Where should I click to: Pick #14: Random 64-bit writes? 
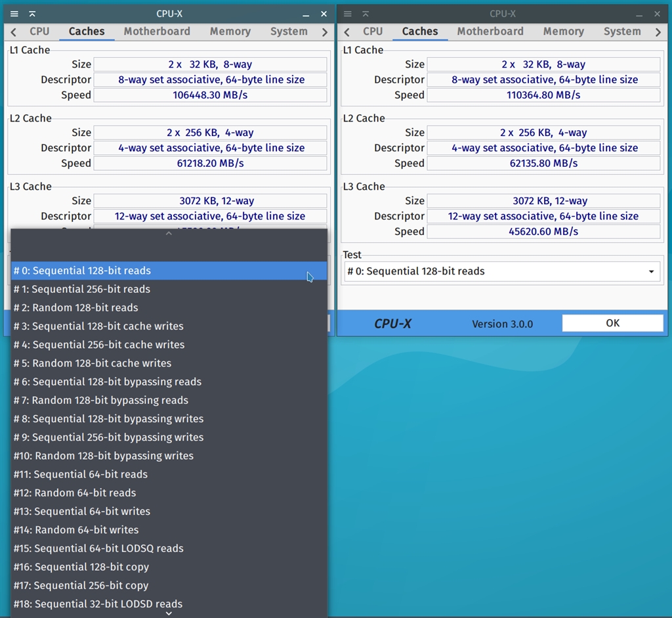pyautogui.click(x=169, y=529)
